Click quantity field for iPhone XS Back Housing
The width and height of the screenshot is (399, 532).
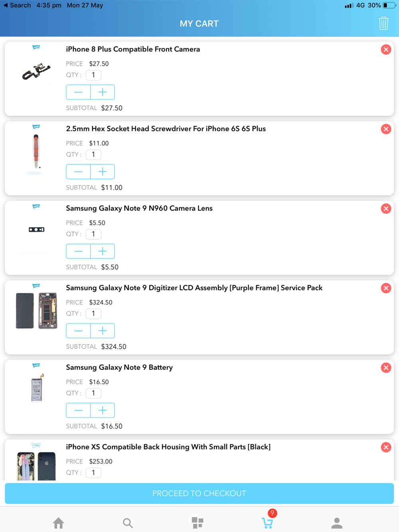click(93, 473)
